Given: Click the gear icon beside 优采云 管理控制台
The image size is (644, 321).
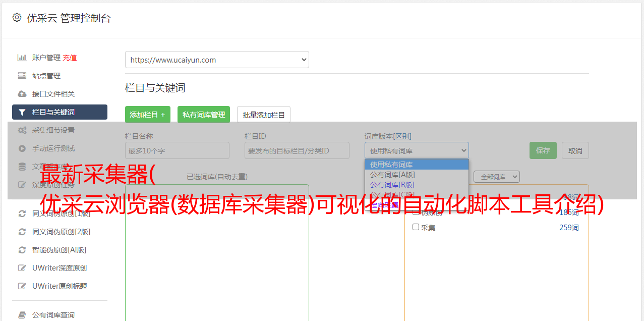Looking at the screenshot, I should [17, 18].
